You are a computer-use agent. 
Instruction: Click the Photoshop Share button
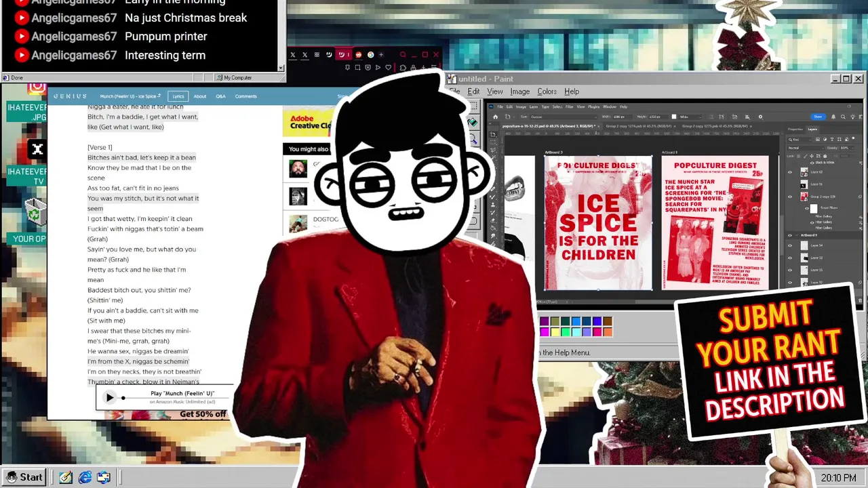[x=818, y=117]
